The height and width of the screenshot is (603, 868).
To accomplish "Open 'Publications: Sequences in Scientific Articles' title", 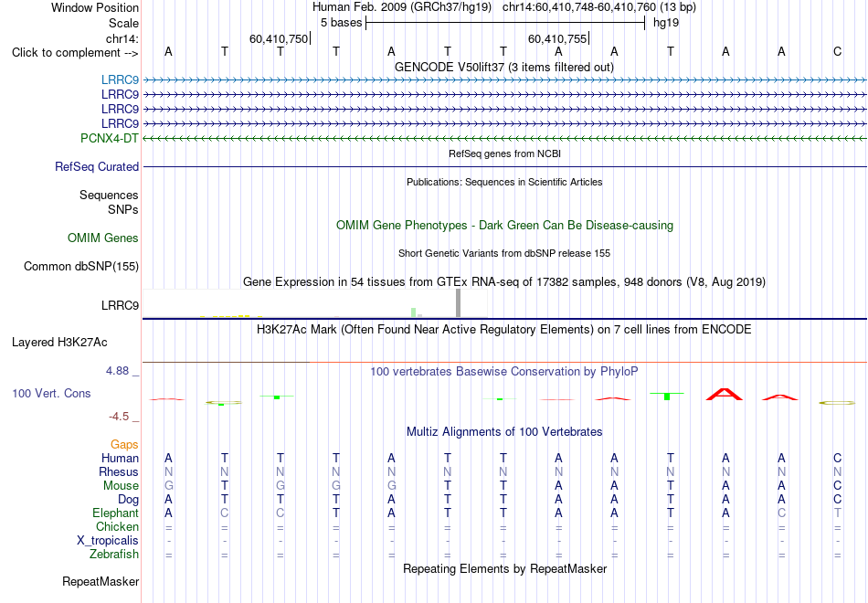I will (504, 182).
